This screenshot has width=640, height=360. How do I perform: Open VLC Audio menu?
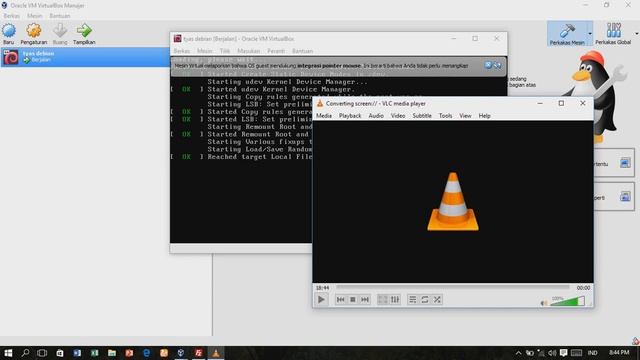click(376, 116)
